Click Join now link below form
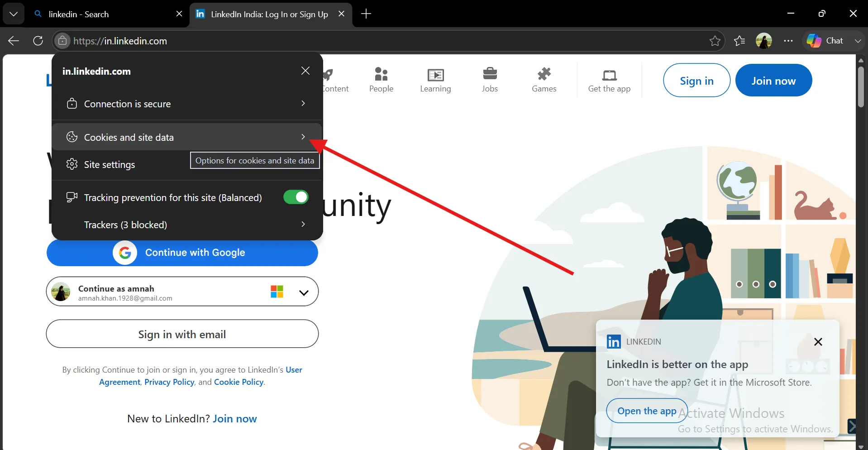This screenshot has width=868, height=450. coord(235,419)
